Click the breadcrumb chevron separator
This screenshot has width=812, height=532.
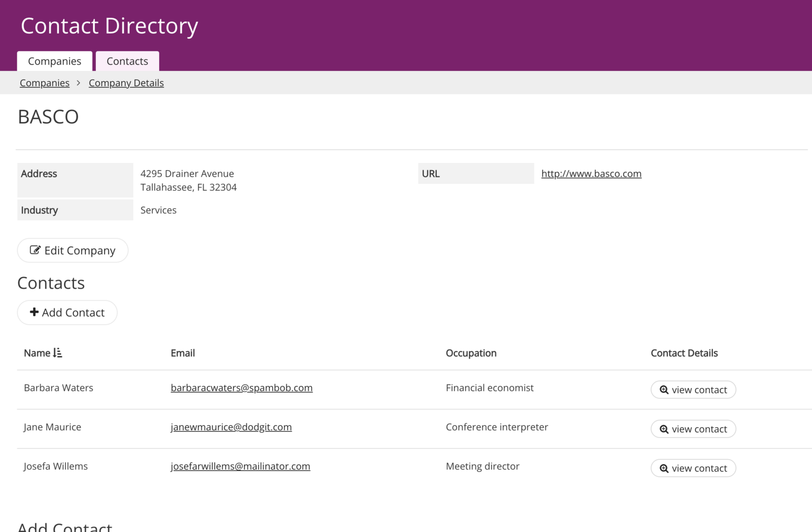click(78, 83)
